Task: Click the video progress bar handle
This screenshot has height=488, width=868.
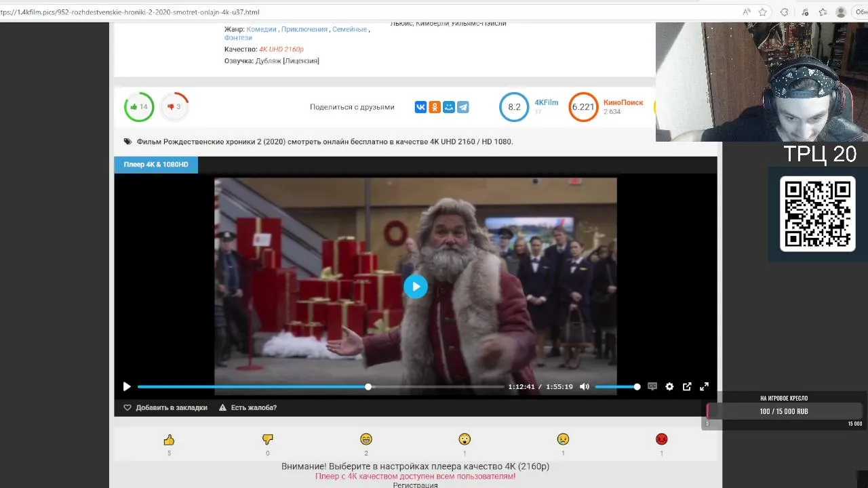Action: click(368, 386)
